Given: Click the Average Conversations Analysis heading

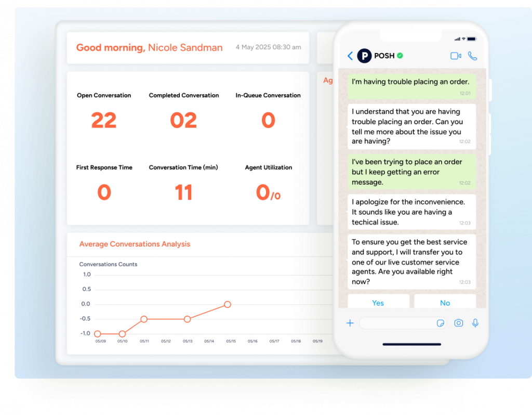Looking at the screenshot, I should tap(135, 244).
